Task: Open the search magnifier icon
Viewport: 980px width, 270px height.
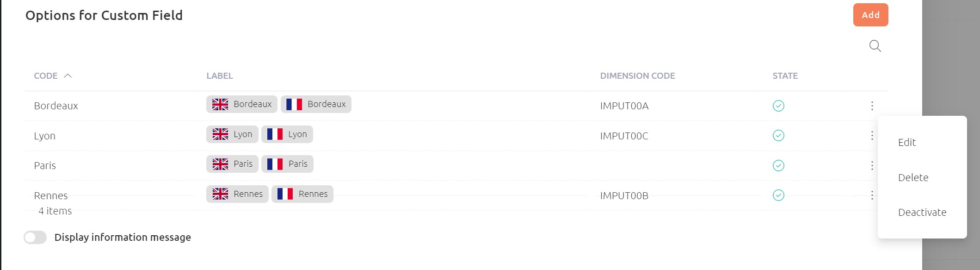Action: (875, 46)
